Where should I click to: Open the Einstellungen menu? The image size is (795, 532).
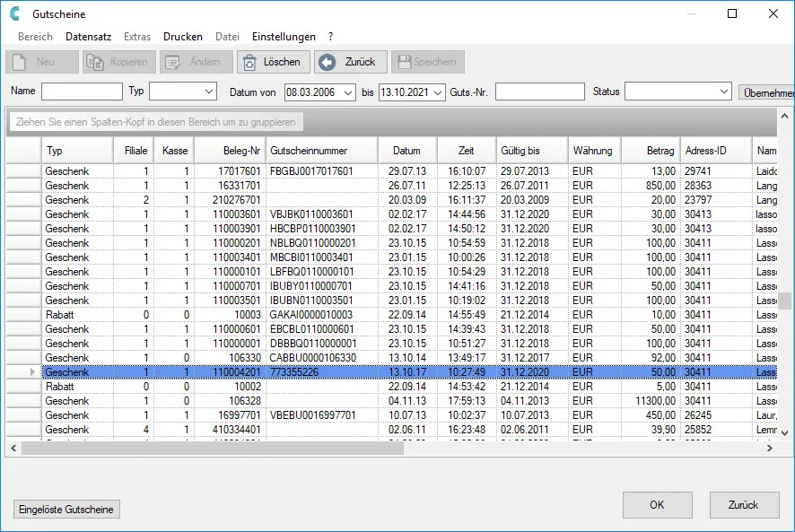coord(284,37)
